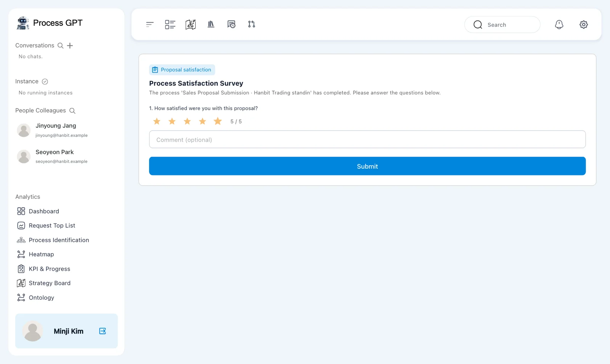This screenshot has width=610, height=364.
Task: Open the task list icon in top toolbar
Action: coord(170,24)
